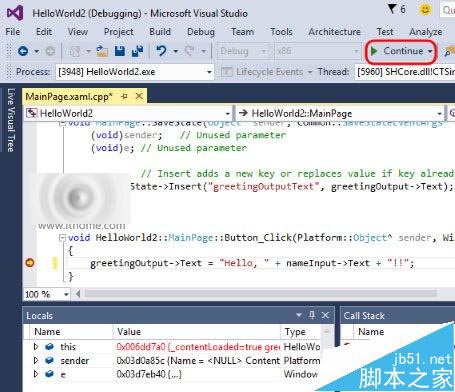Click the greyed Redo arrow icon

pos(189,51)
